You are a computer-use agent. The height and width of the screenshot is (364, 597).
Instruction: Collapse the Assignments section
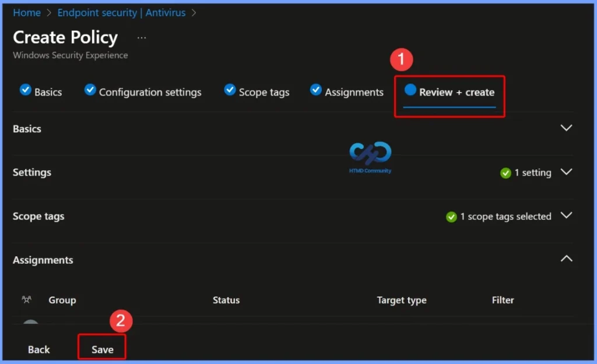point(566,258)
